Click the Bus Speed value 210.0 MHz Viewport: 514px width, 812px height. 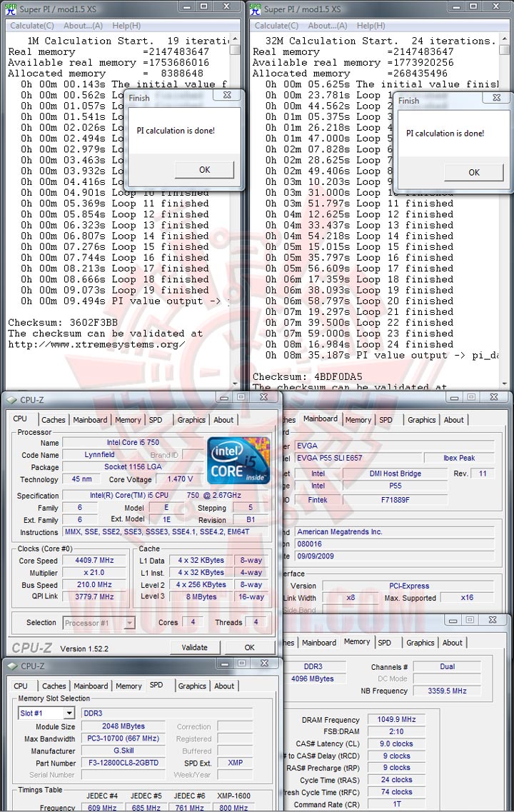click(95, 585)
